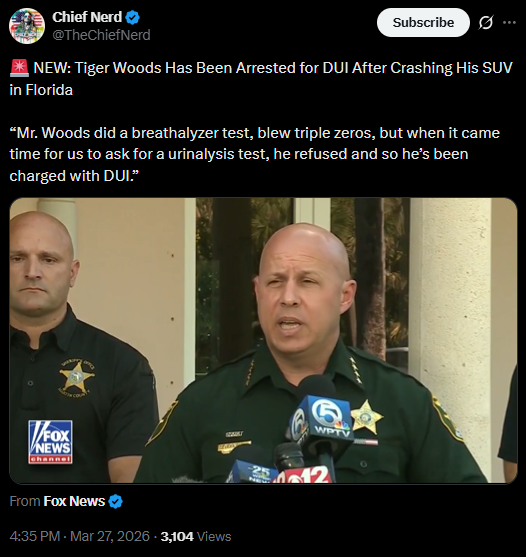Open the @TheChiefNerd handle link
Image resolution: width=526 pixels, height=557 pixels.
(x=101, y=35)
